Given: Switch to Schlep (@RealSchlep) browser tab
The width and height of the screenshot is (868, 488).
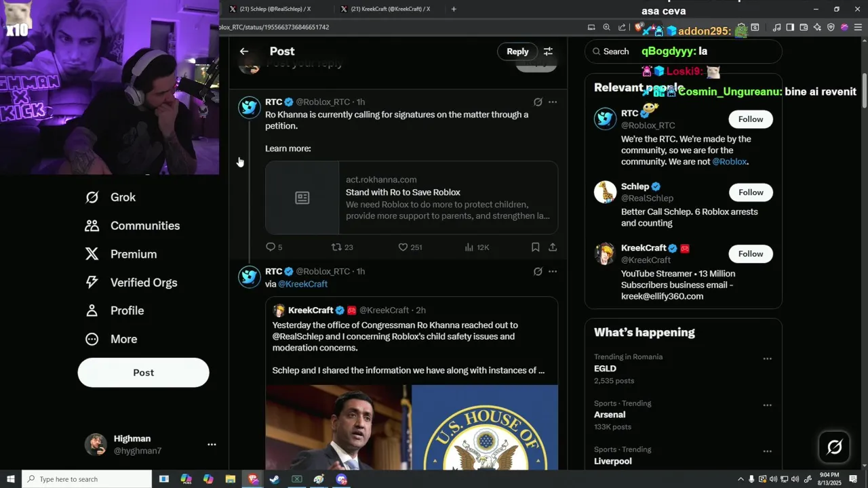Looking at the screenshot, I should coord(275,9).
